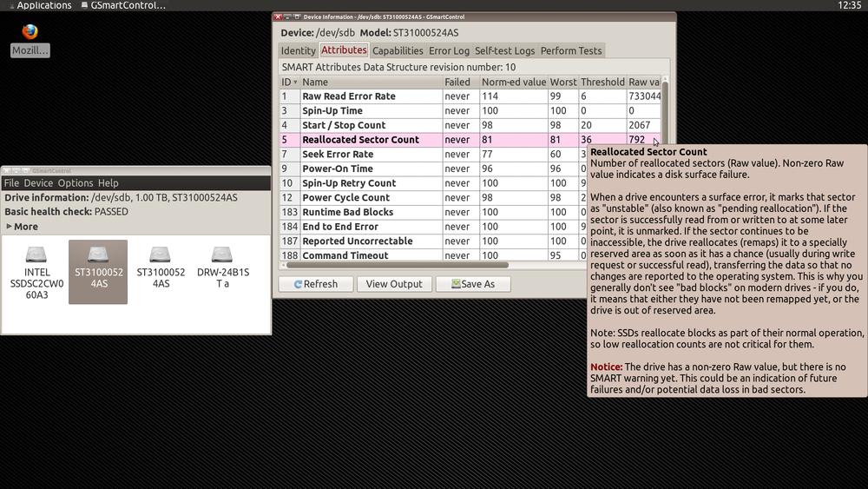Switch to the Self-test Logs tab
Image resolution: width=868 pixels, height=489 pixels.
tap(504, 51)
